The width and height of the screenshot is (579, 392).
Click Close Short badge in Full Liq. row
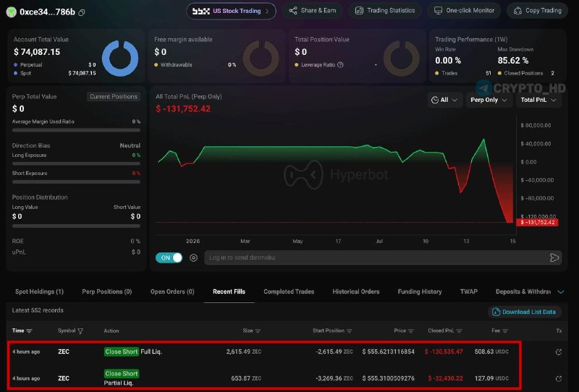pyautogui.click(x=121, y=351)
